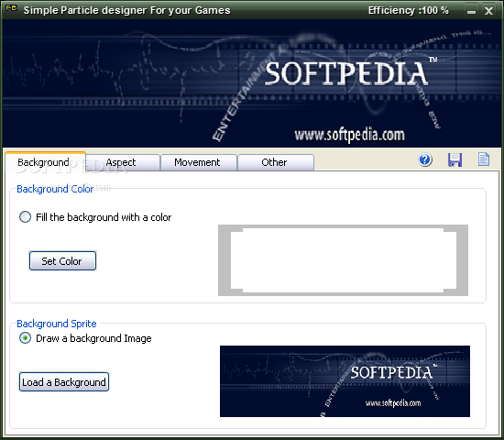Switch to the Other tab
The width and height of the screenshot is (504, 440).
pyautogui.click(x=276, y=162)
